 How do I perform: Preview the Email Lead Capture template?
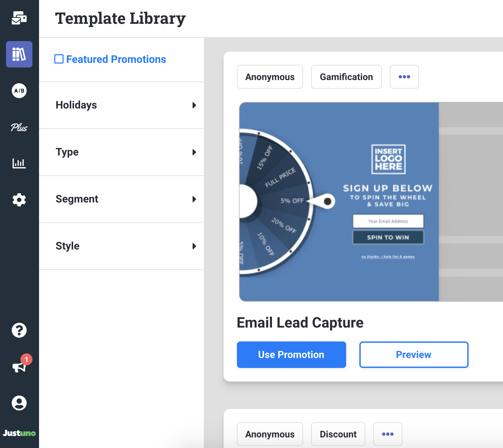(414, 355)
